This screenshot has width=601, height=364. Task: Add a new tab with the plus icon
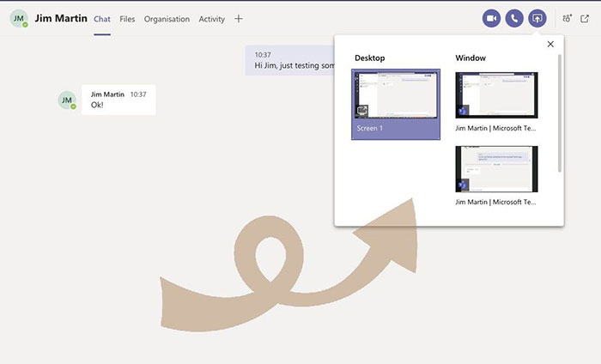(x=239, y=19)
